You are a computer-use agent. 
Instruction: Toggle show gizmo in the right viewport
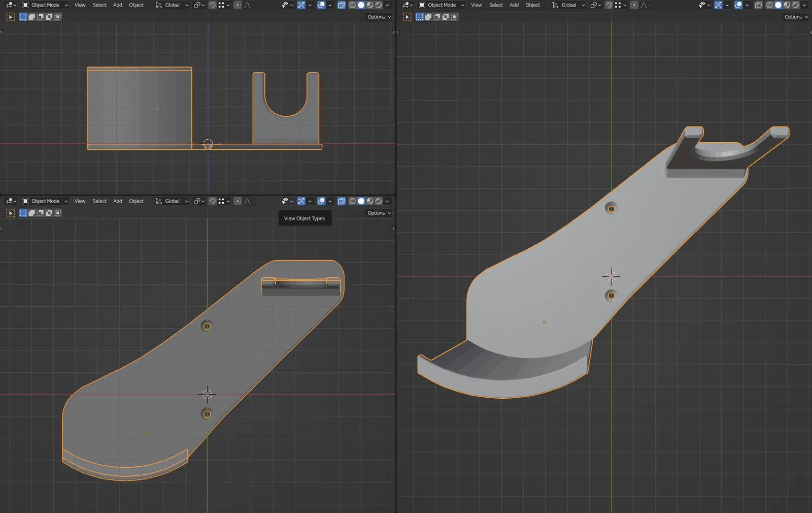[718, 5]
